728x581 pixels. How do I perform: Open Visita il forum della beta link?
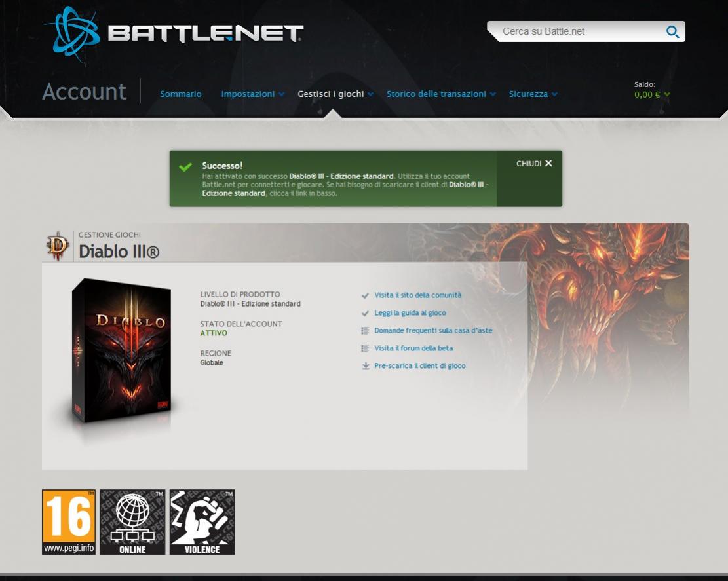point(413,348)
